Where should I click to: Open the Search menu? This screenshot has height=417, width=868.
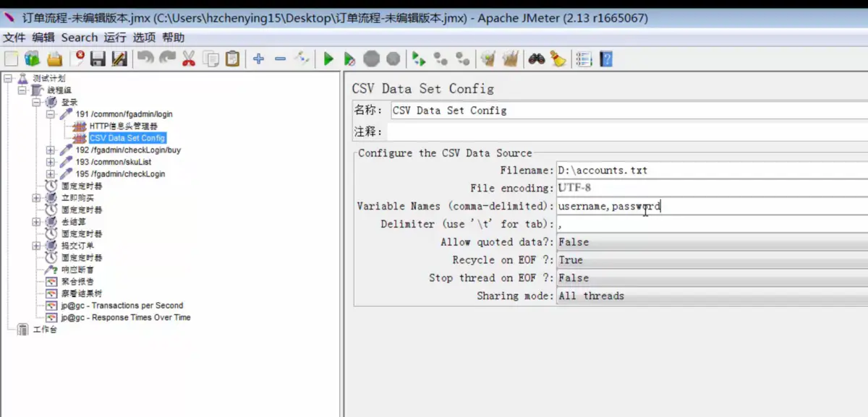[80, 38]
